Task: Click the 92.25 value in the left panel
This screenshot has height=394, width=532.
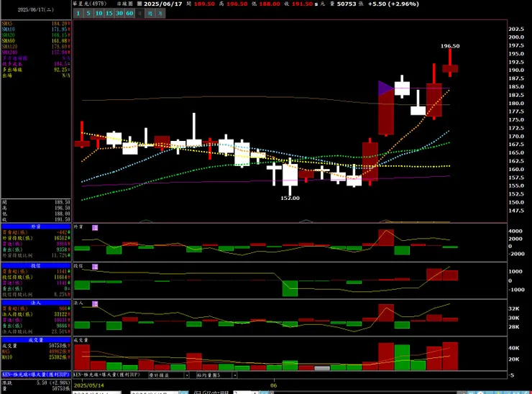Action: click(x=62, y=70)
